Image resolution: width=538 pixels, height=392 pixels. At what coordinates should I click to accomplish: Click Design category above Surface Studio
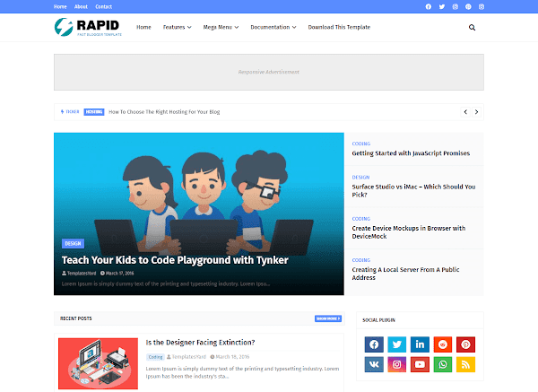click(360, 177)
